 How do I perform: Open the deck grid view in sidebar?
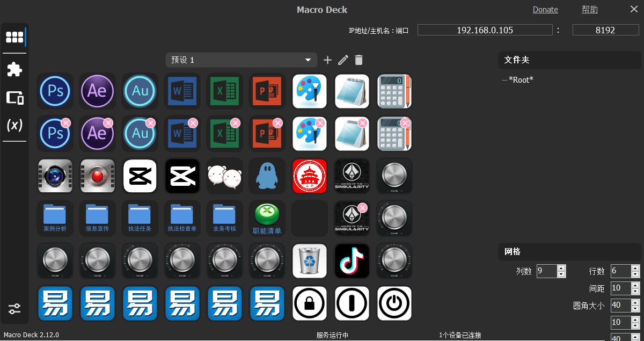click(14, 37)
